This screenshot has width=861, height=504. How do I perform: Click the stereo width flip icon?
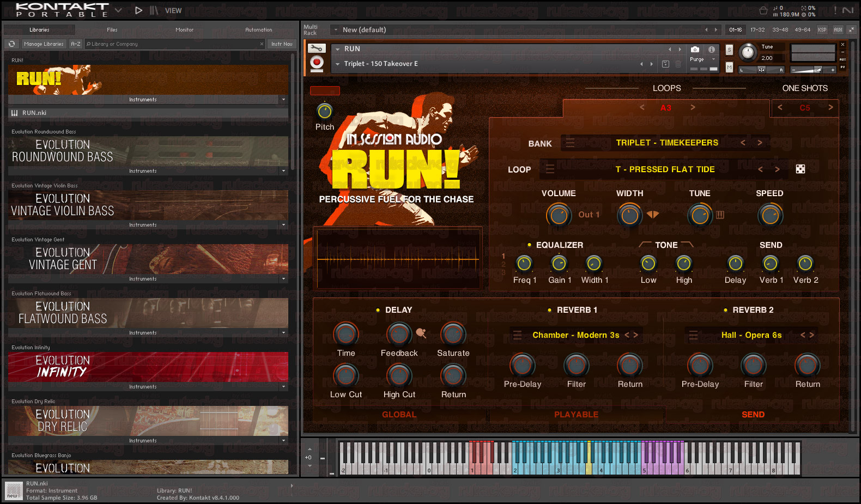tap(653, 215)
